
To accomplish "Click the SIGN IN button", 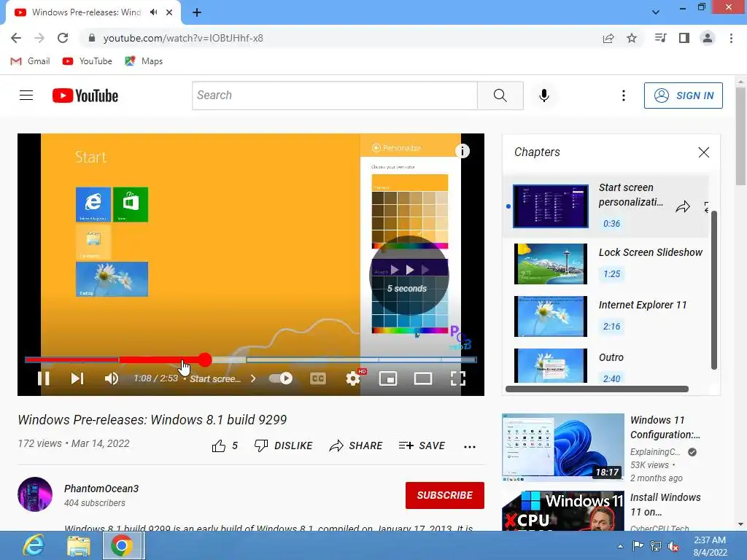I will (x=683, y=96).
